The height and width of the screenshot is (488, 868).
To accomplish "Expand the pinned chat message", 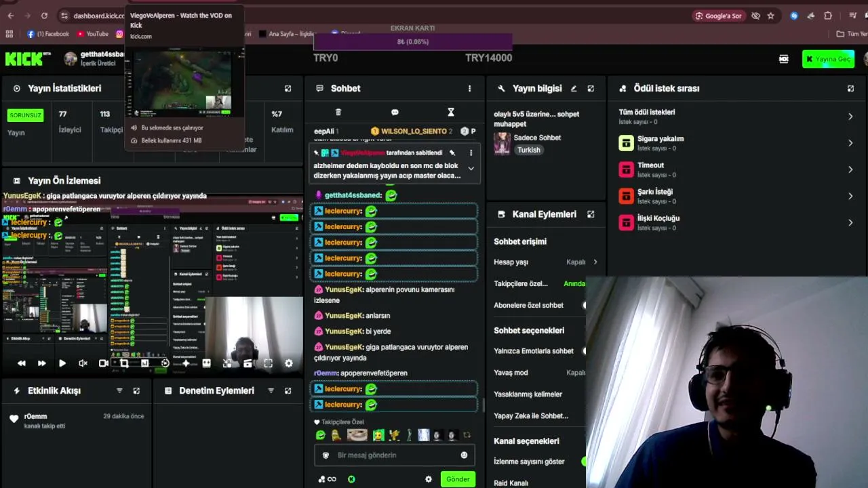I will click(471, 168).
